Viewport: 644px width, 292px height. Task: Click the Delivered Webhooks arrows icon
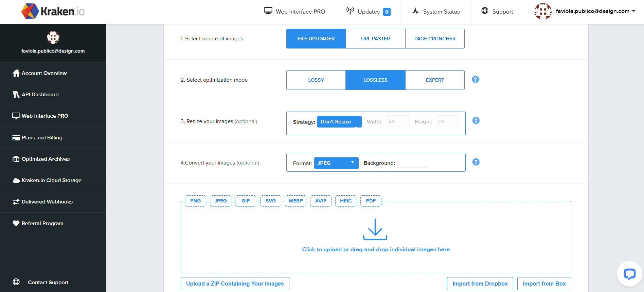click(16, 202)
